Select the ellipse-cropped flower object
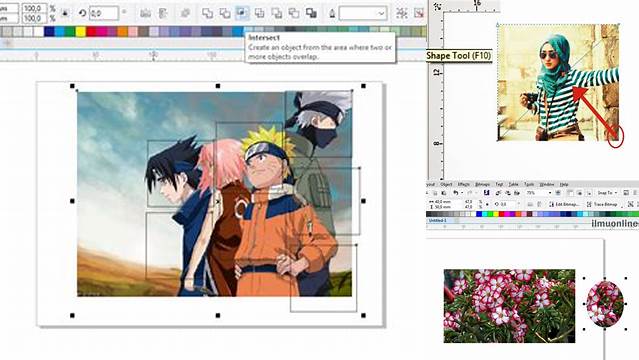This screenshot has width=639, height=360. pos(605,304)
